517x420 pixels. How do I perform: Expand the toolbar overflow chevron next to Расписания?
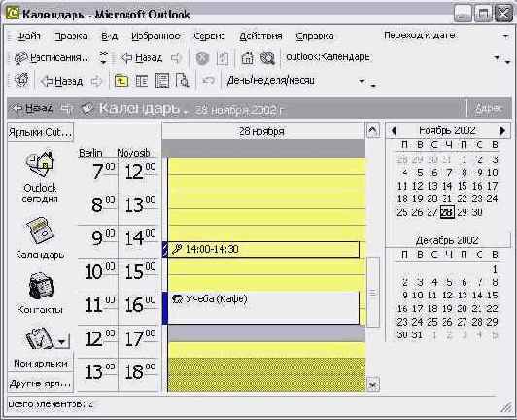(x=104, y=57)
